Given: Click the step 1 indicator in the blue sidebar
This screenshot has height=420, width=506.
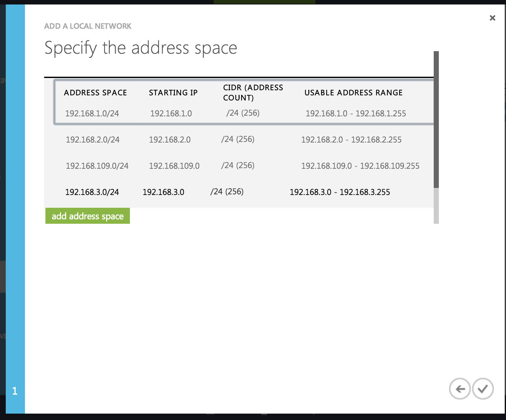Looking at the screenshot, I should click(15, 391).
